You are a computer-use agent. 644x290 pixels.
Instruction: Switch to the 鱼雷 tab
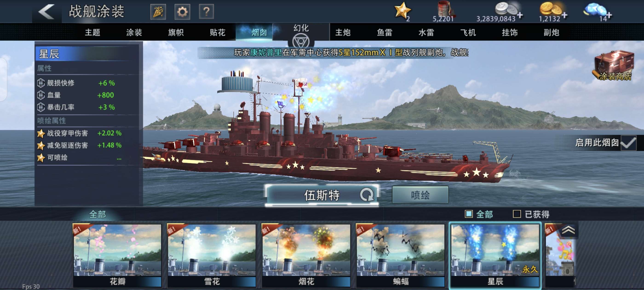pyautogui.click(x=385, y=32)
